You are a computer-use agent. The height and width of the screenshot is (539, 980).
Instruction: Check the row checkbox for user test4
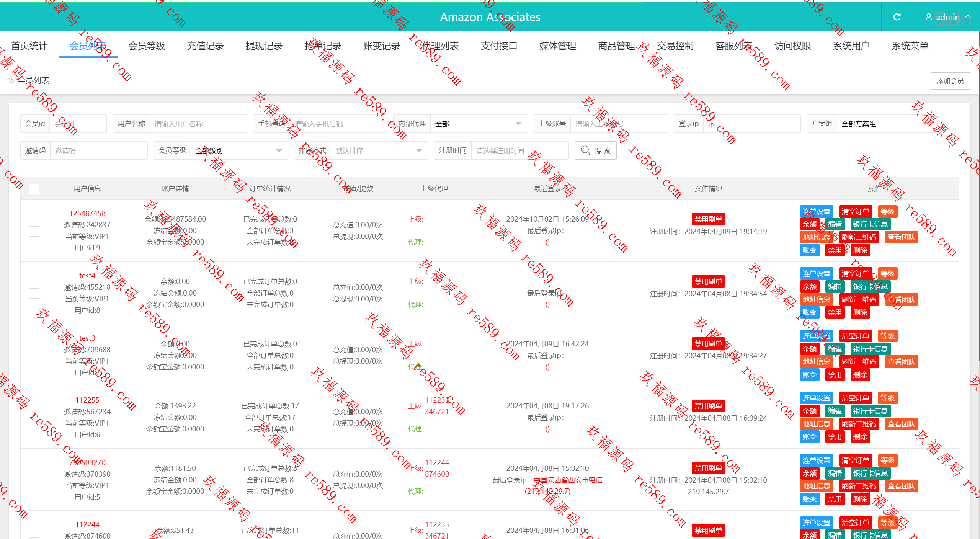pyautogui.click(x=34, y=293)
